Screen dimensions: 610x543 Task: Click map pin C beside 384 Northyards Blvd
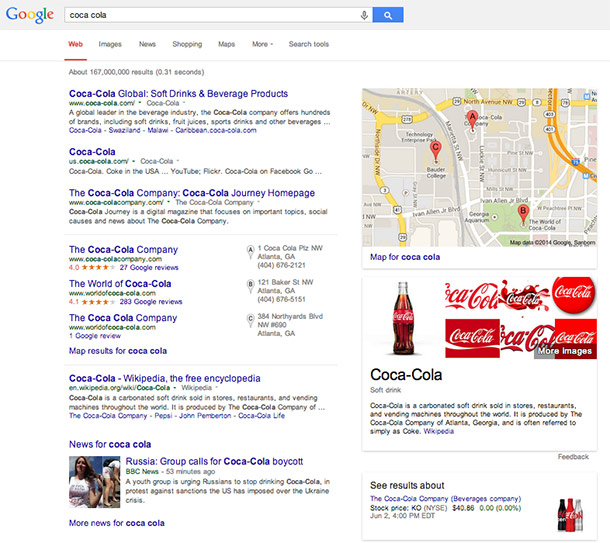[x=251, y=320]
